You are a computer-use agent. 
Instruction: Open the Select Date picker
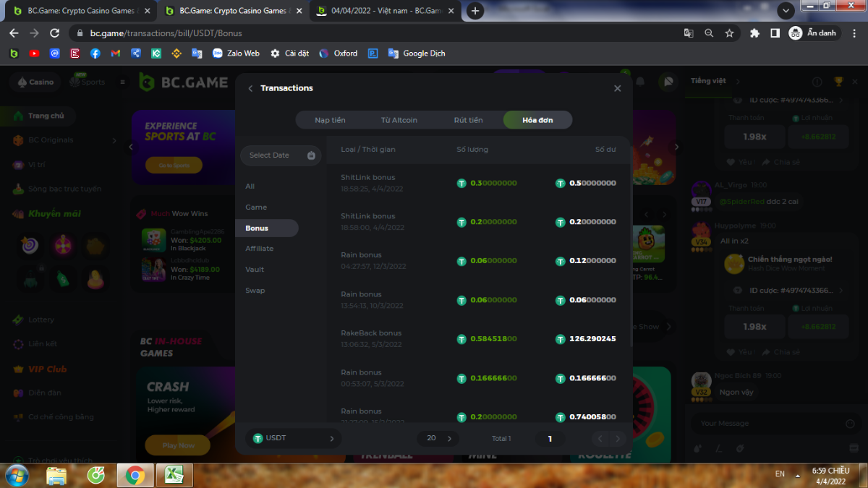coord(271,155)
